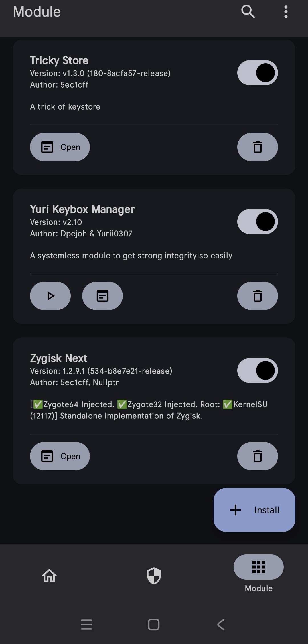The width and height of the screenshot is (308, 644).
Task: Open search in the Module header
Action: tap(248, 12)
